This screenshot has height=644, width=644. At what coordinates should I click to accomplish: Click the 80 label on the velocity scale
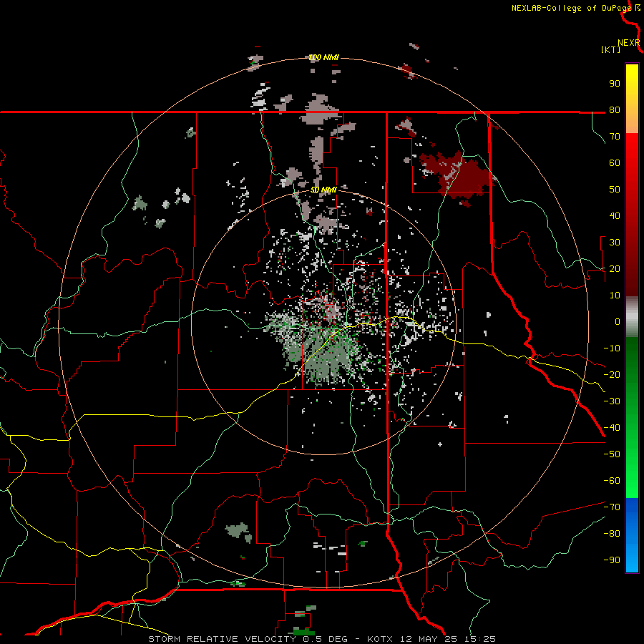pos(615,110)
